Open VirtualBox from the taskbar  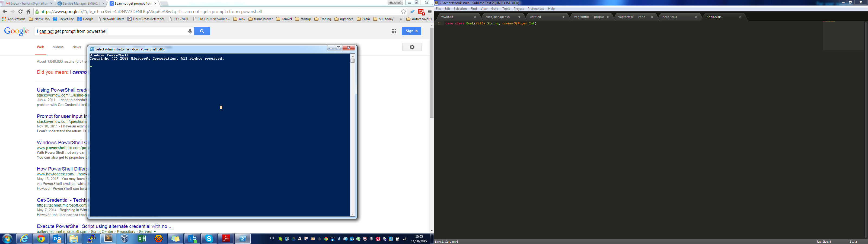[x=125, y=239]
